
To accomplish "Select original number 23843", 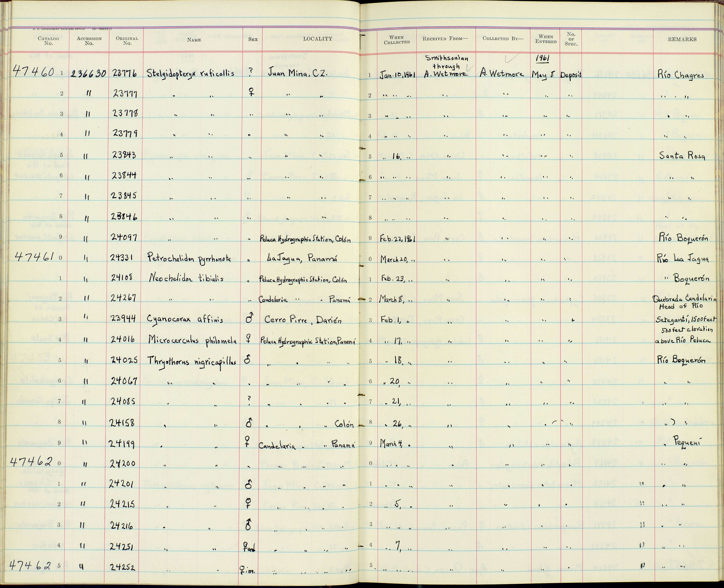I will click(x=124, y=155).
